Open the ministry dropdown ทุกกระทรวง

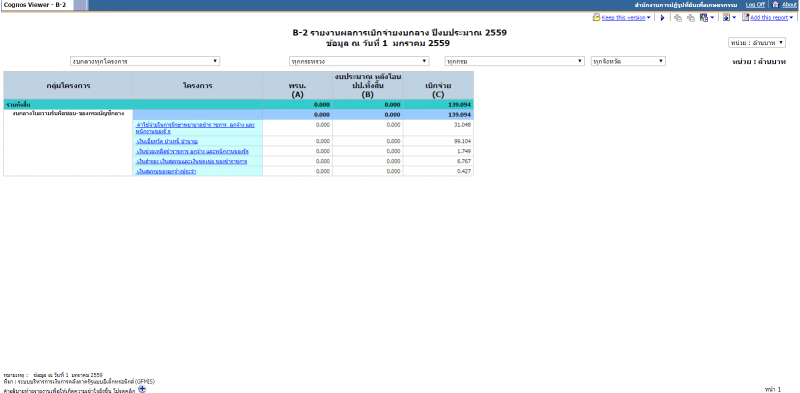pos(359,61)
